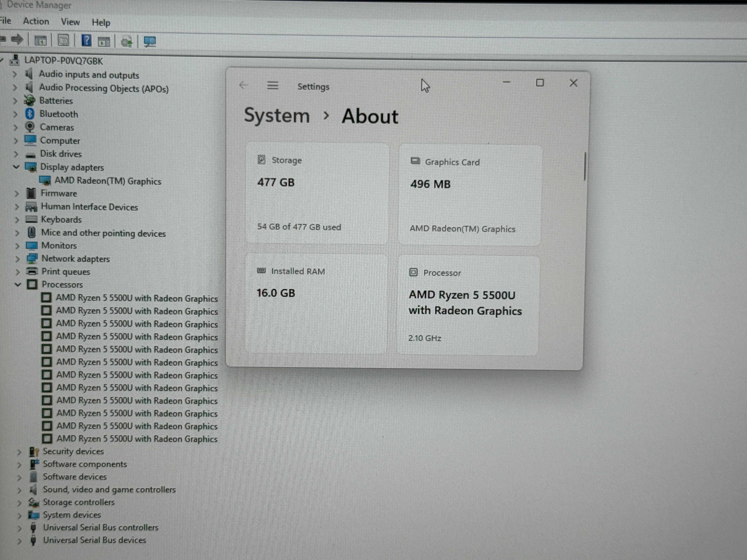
Task: Open the Help menu in Device Manager
Action: click(101, 23)
